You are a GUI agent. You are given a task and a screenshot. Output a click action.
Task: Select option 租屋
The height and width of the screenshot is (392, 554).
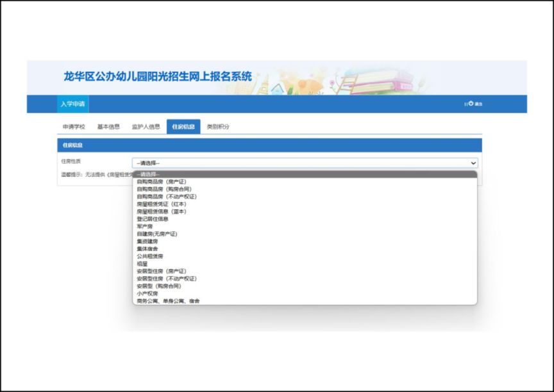305,263
